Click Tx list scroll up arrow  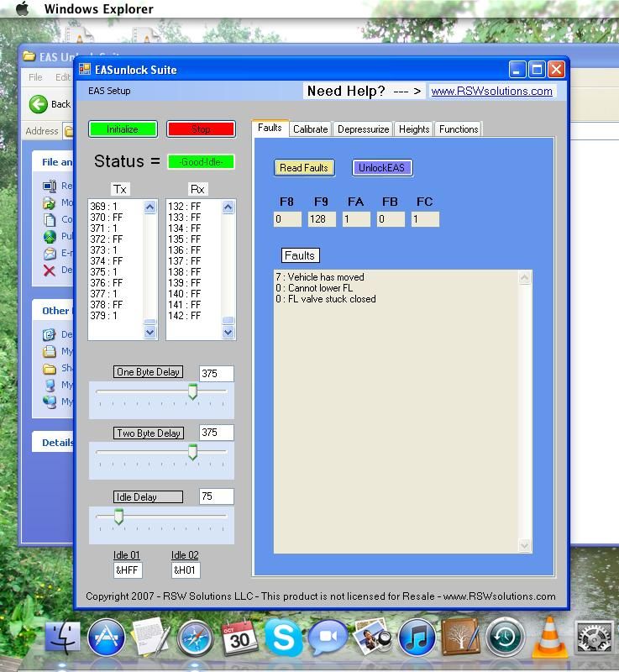[x=150, y=207]
